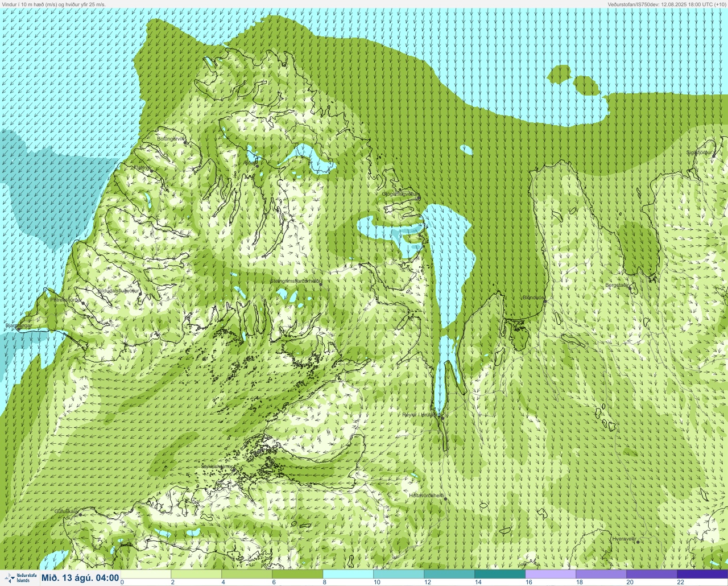Click the Veðurstofa Íslands logo
Screen dimensions: 728x586
tap(20, 577)
